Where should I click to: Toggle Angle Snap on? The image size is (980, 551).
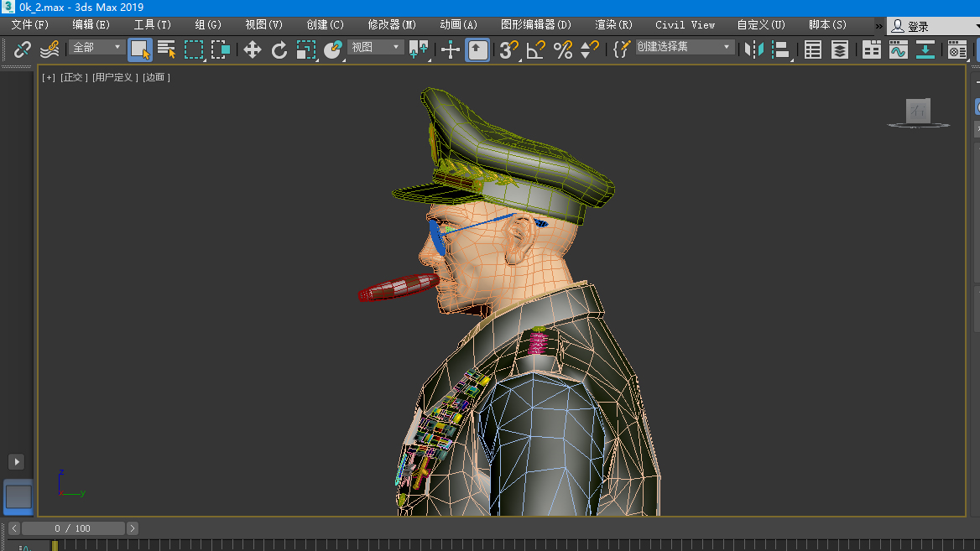(x=535, y=49)
